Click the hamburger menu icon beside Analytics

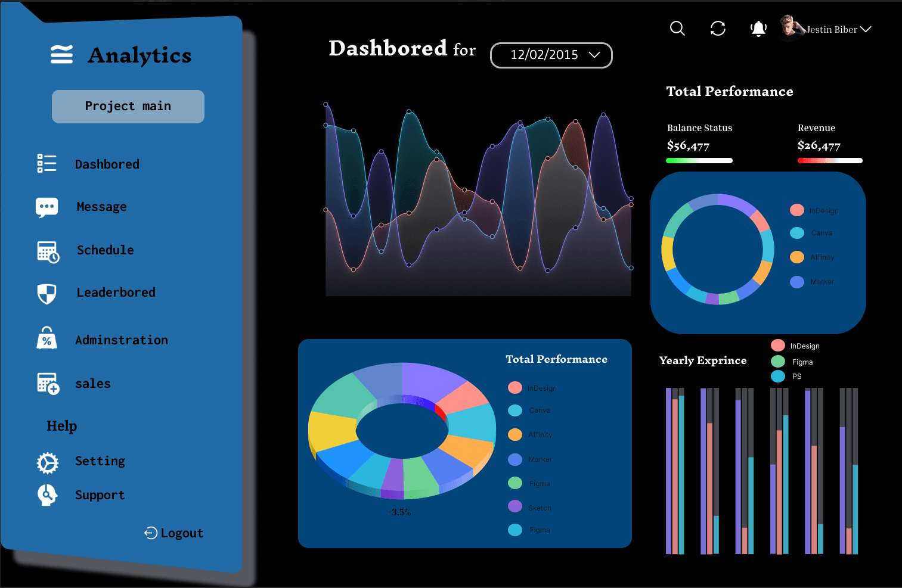[61, 54]
